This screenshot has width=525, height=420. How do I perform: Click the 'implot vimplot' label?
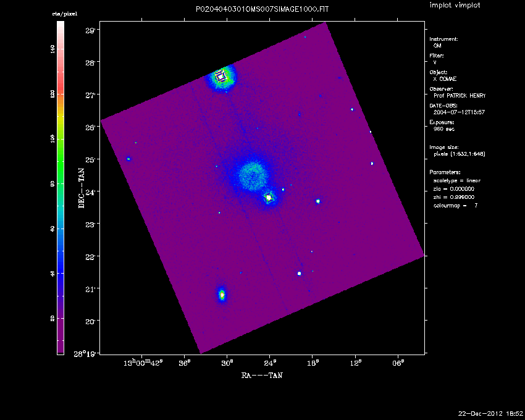point(454,6)
